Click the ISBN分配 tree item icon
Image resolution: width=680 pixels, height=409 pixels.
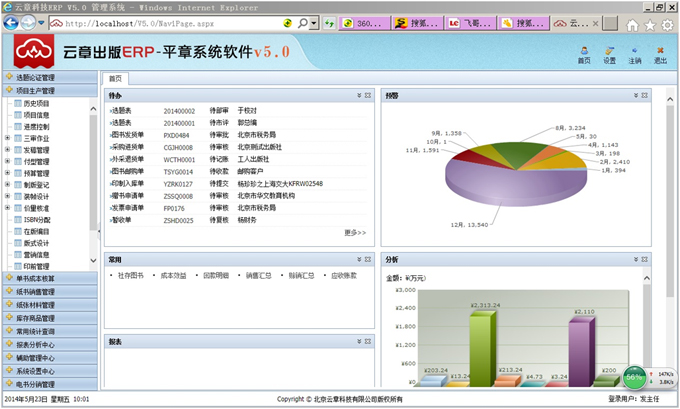tap(18, 219)
